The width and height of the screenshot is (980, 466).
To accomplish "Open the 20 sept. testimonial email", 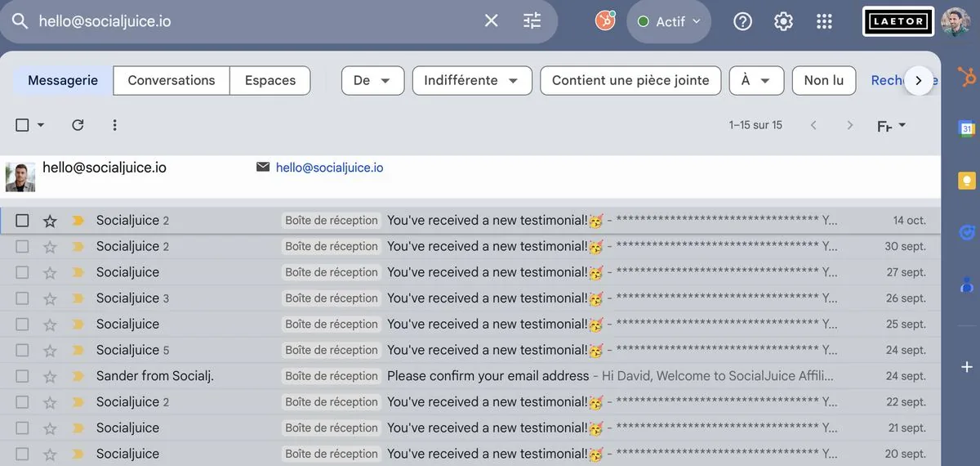I will (470, 454).
